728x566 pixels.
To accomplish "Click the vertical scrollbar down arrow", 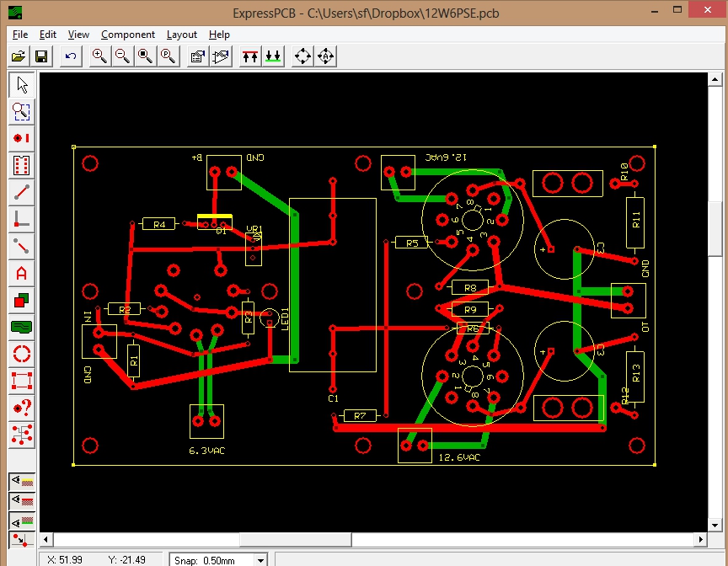I will click(715, 526).
